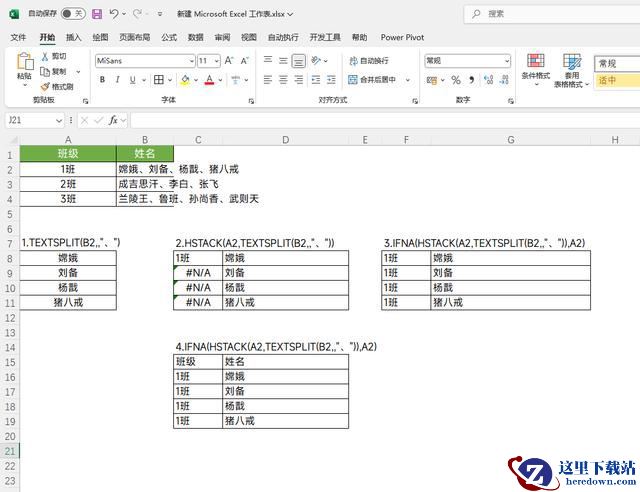Center text horizontally
Viewport: 640px width, 492px height.
[x=283, y=80]
